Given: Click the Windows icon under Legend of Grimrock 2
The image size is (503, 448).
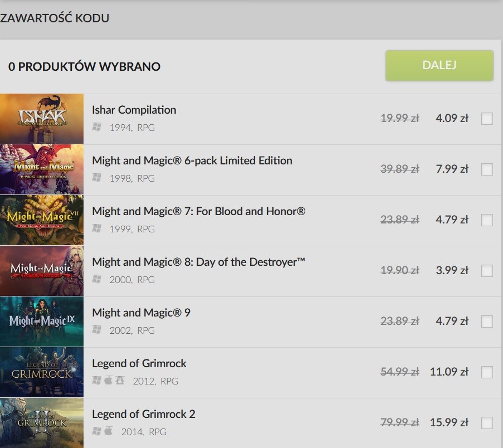Looking at the screenshot, I should (96, 431).
